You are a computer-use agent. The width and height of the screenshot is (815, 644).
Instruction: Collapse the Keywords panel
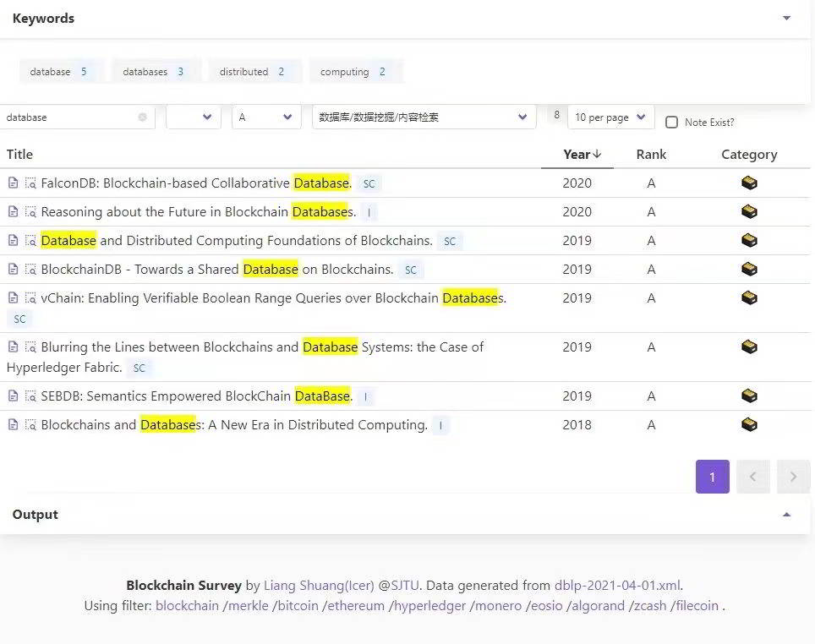point(786,19)
